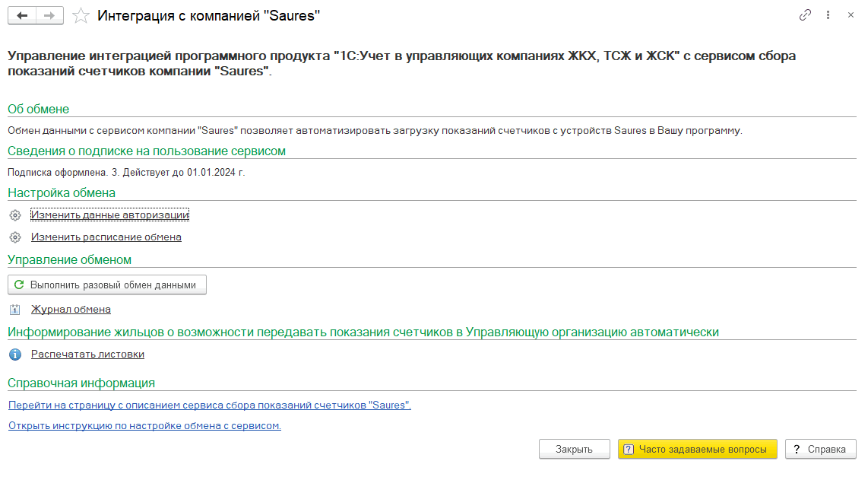Image resolution: width=868 pixels, height=477 pixels.
Task: Copy link using the chain icon
Action: [805, 15]
